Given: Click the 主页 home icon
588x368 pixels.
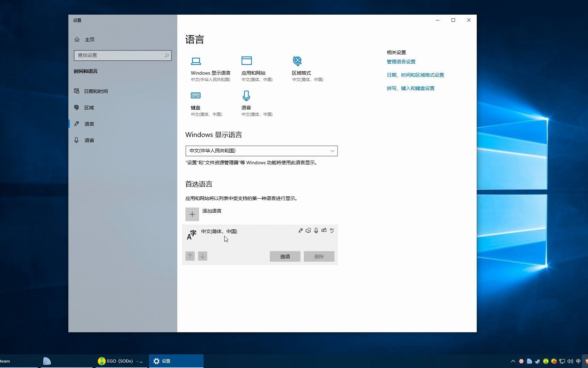Looking at the screenshot, I should click(x=77, y=40).
